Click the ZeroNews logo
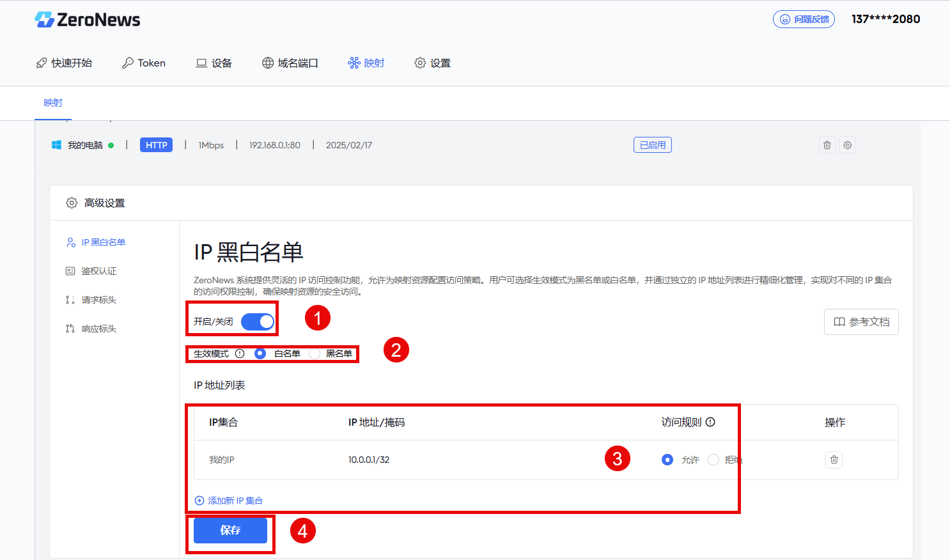The width and height of the screenshot is (950, 560). 88,20
